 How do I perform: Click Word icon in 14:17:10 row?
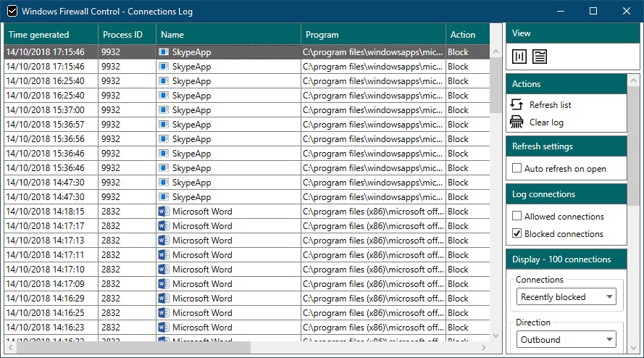[164, 269]
